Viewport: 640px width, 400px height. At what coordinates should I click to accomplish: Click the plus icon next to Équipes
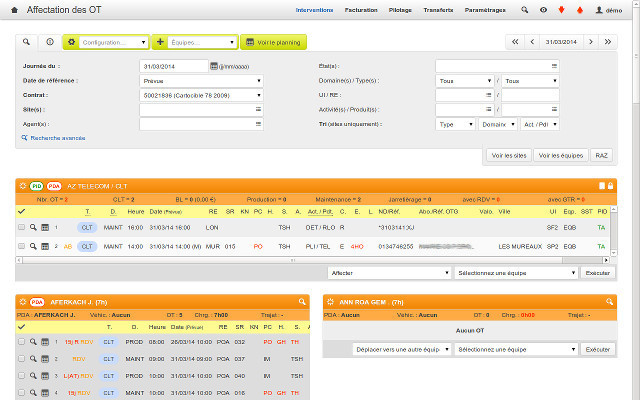point(160,42)
